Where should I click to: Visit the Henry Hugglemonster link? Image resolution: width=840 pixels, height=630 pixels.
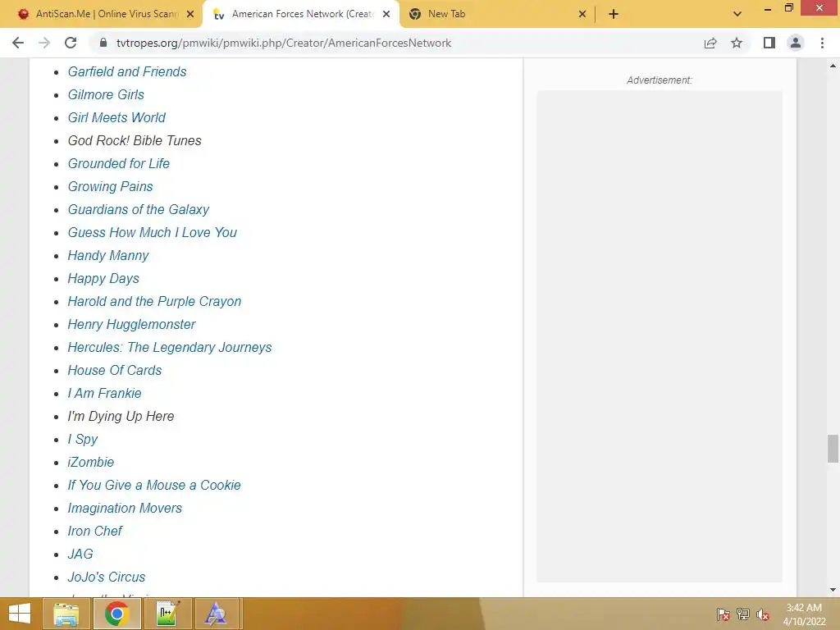(x=131, y=325)
